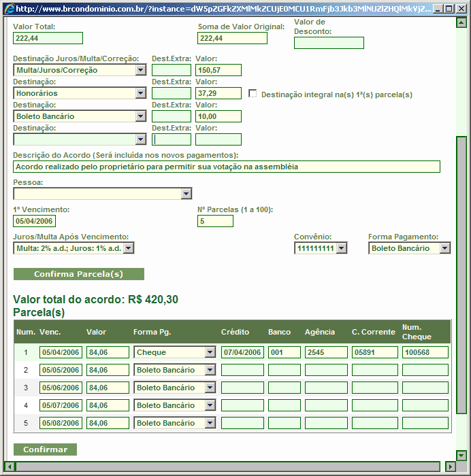Click the vertical scrollbar thumb
Image resolution: width=471 pixels, height=476 pixels.
[461, 275]
